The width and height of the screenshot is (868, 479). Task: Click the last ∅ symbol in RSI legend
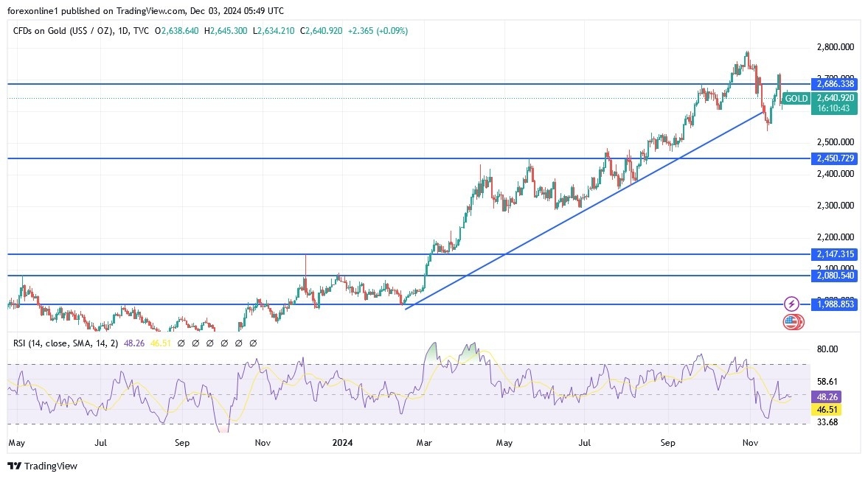[253, 343]
